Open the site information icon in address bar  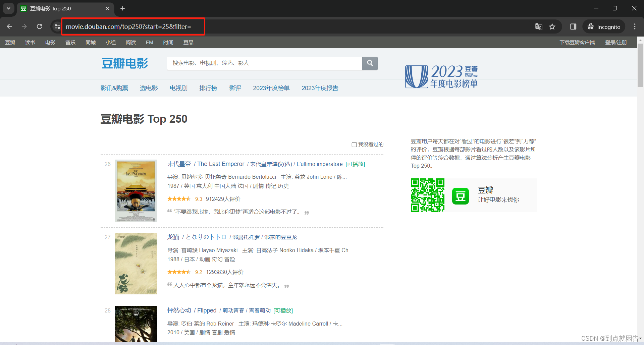(57, 26)
